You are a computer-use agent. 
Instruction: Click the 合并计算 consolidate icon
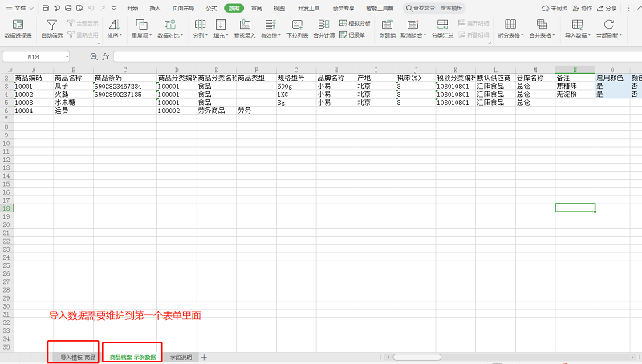pyautogui.click(x=324, y=29)
